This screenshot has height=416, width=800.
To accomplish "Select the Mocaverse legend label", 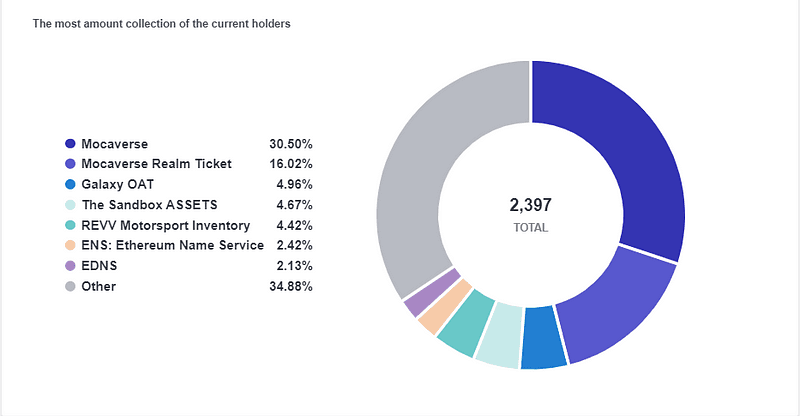I will point(114,144).
